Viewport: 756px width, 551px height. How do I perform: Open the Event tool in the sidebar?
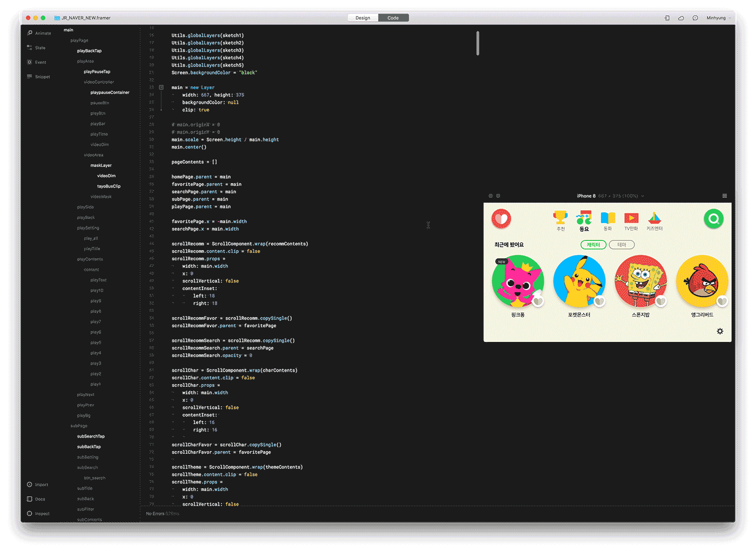click(37, 62)
